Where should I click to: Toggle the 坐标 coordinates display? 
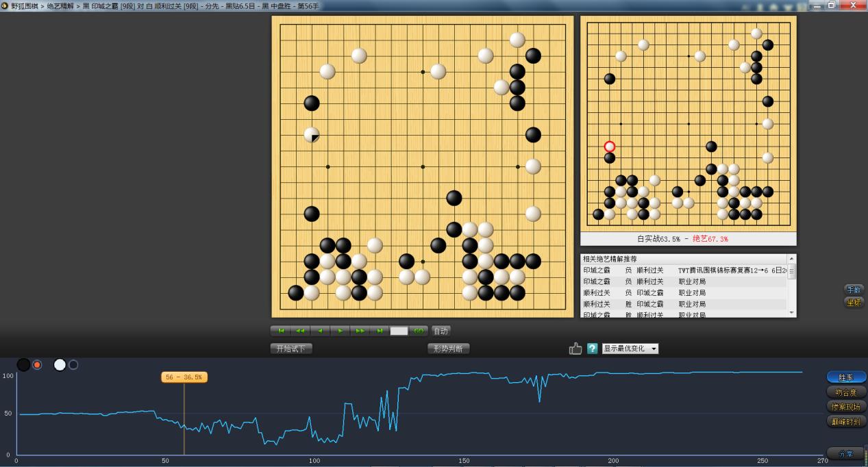(x=854, y=302)
